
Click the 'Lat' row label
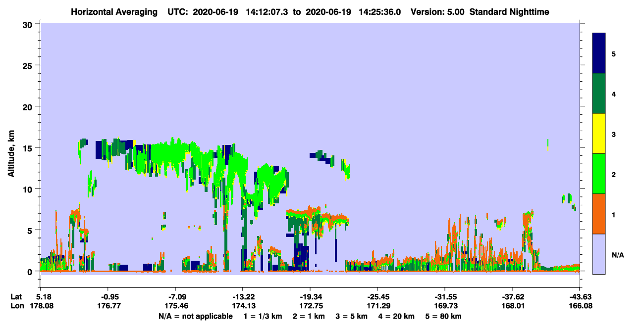pyautogui.click(x=16, y=297)
